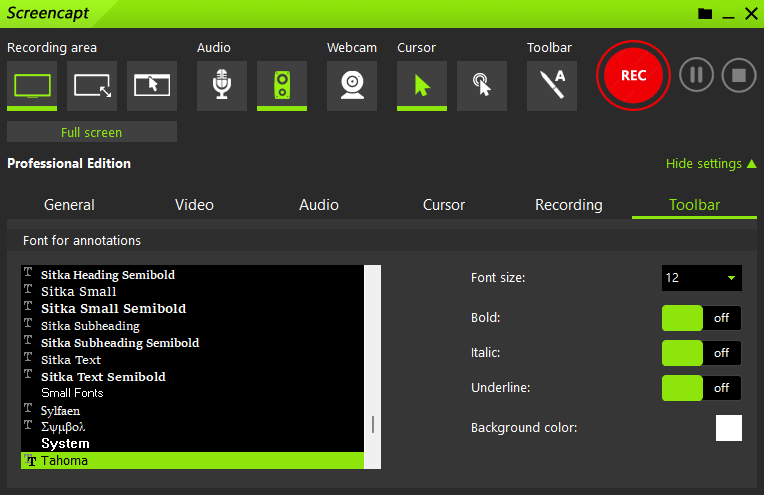
Task: Choose custom region recording area icon
Action: (x=92, y=86)
